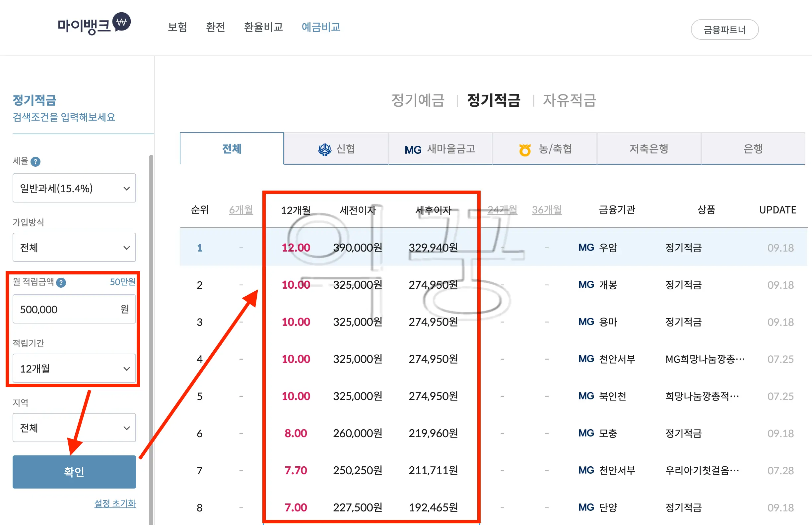Click the MG icon beside 우암 in row 1
The image size is (812, 525).
point(586,248)
